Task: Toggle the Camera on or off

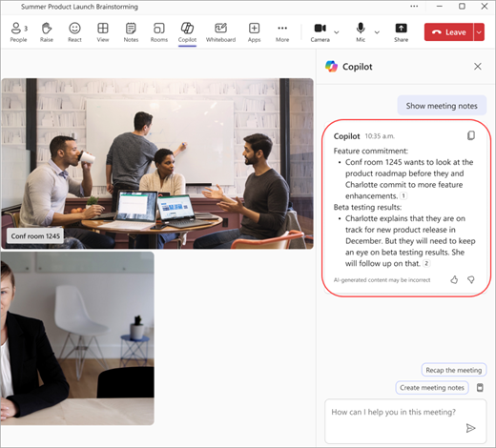Action: point(320,32)
